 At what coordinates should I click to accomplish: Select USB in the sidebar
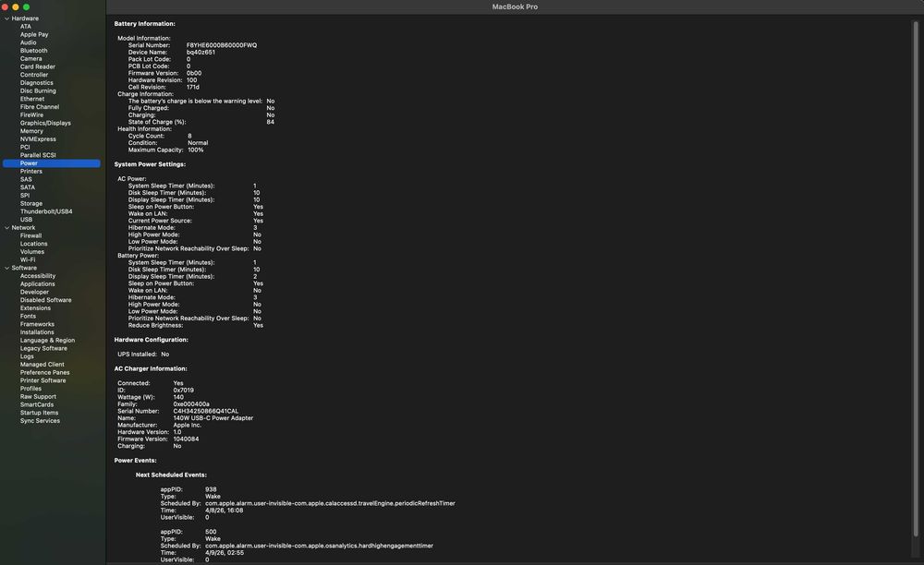tap(26, 220)
